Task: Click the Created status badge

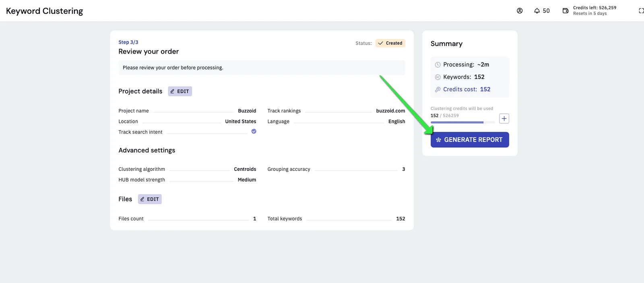Action: pos(390,43)
